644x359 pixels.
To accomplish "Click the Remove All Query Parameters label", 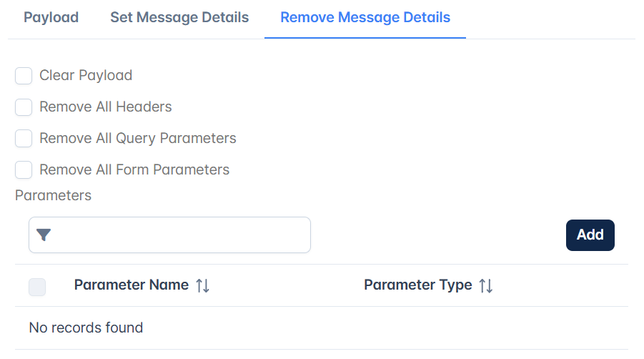I will click(x=137, y=139).
